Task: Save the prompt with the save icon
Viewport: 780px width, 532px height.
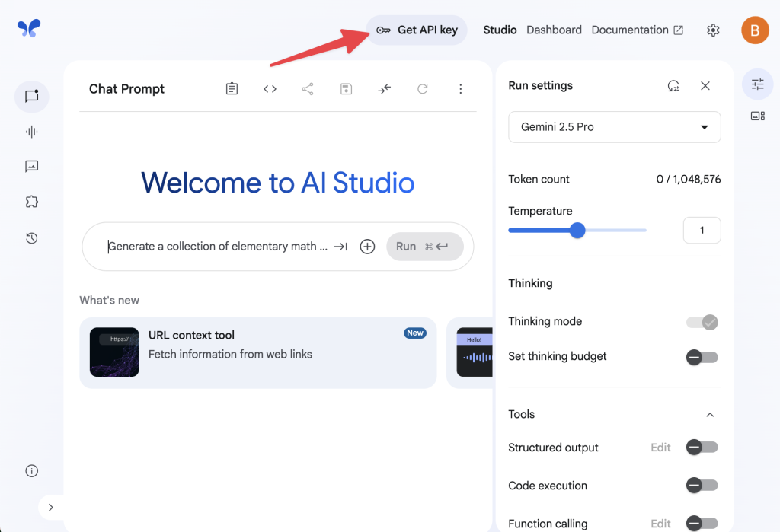Action: coord(346,88)
